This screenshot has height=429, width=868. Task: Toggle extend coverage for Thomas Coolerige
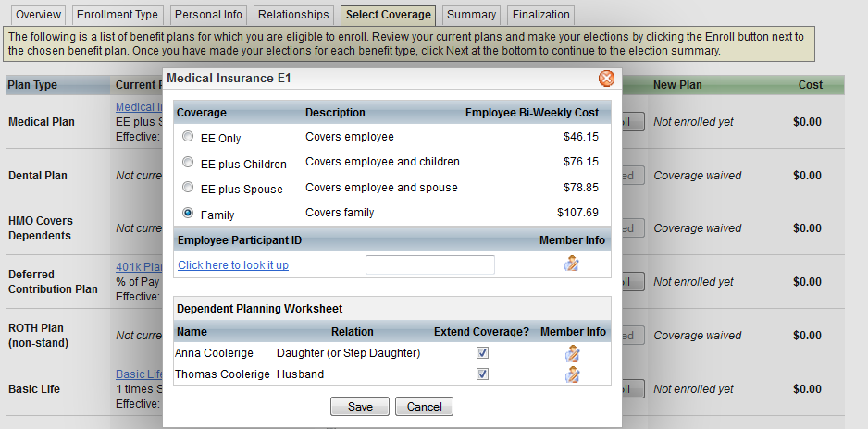(x=482, y=374)
